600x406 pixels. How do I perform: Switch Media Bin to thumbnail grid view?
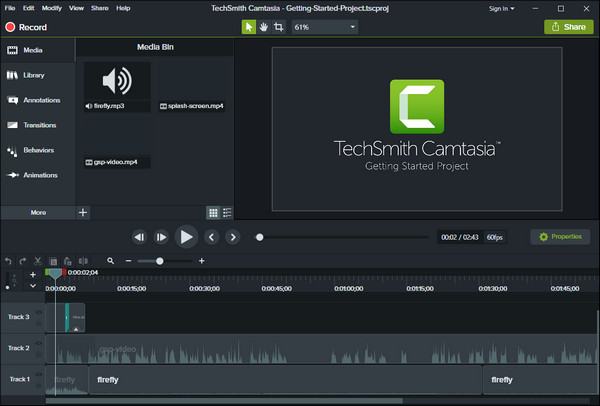(x=213, y=213)
